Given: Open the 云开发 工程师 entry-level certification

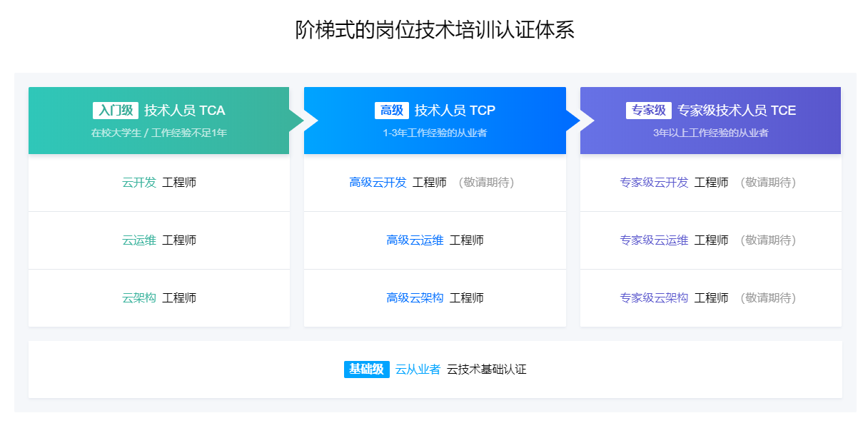Looking at the screenshot, I should [x=159, y=183].
